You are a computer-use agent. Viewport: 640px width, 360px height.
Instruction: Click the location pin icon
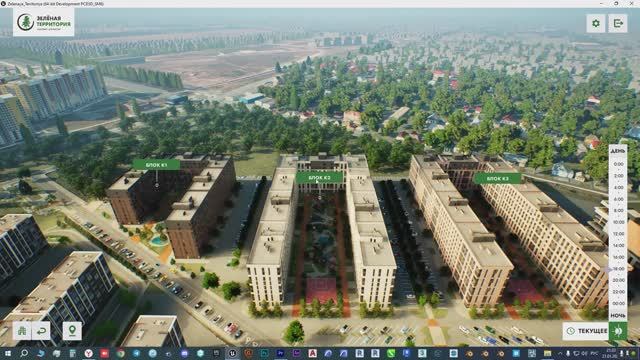pos(72,331)
